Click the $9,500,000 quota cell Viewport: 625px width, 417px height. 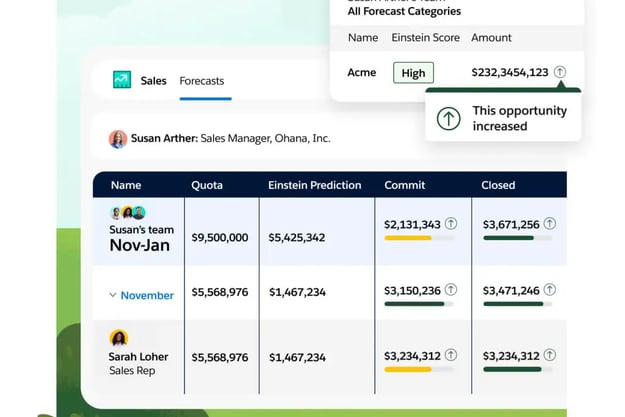(220, 238)
